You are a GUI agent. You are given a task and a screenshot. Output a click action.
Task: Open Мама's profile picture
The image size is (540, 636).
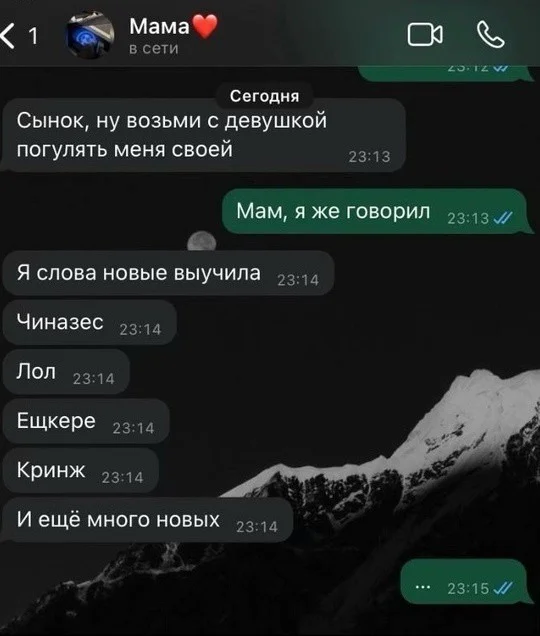90,35
